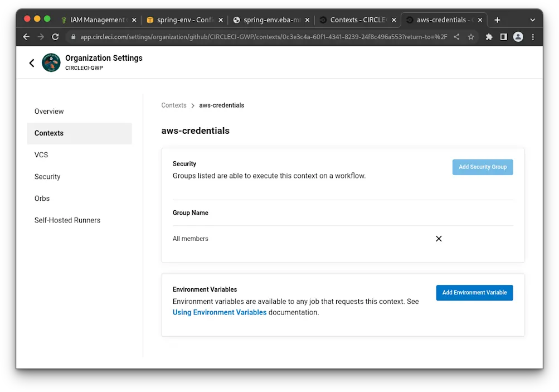
Task: Bookmark this page using the star icon
Action: click(x=471, y=37)
